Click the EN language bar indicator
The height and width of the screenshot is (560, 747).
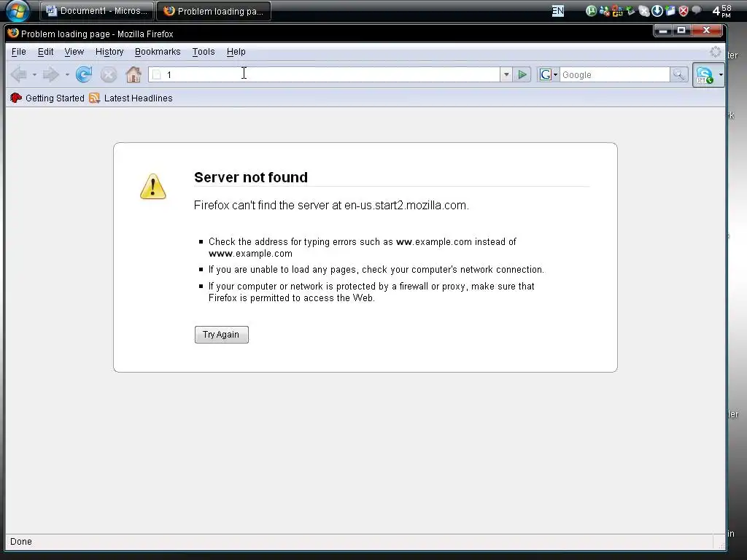[557, 11]
